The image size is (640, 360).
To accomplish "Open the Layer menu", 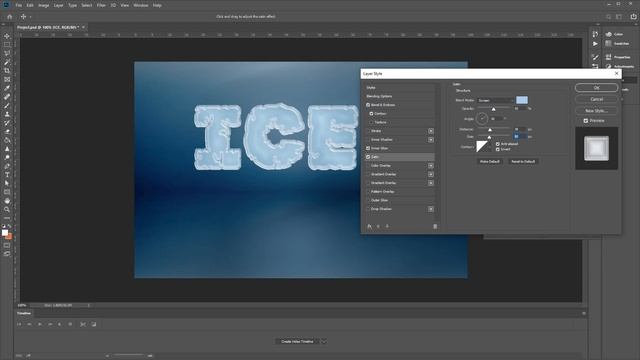I will pos(58,5).
